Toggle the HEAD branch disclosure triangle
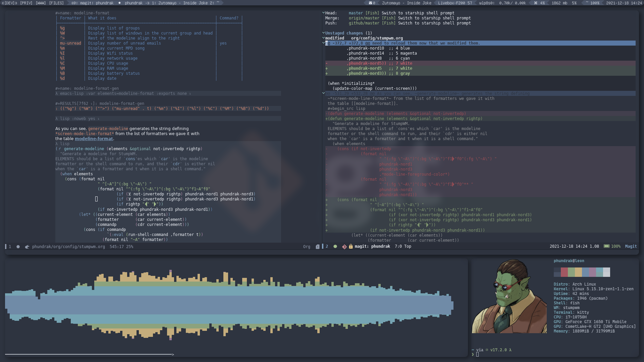644x362 pixels. pos(324,12)
